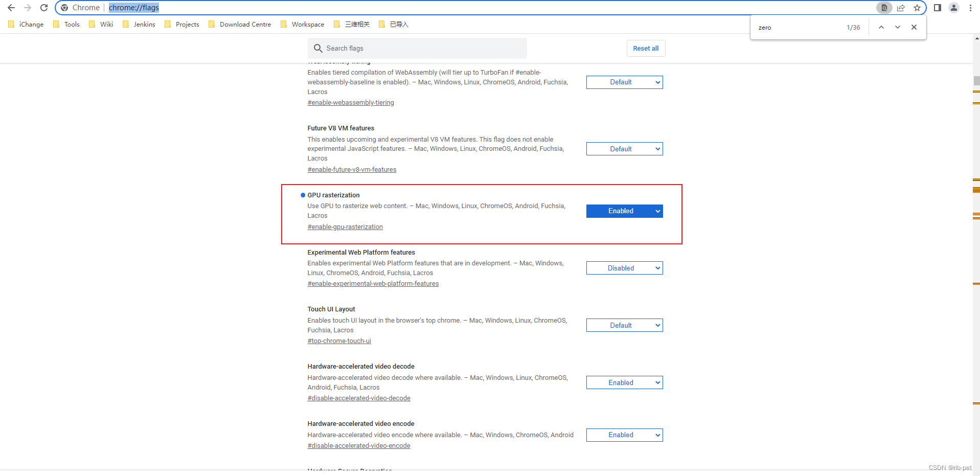Click the Future V8 VM features title
The height and width of the screenshot is (476, 980).
[341, 128]
